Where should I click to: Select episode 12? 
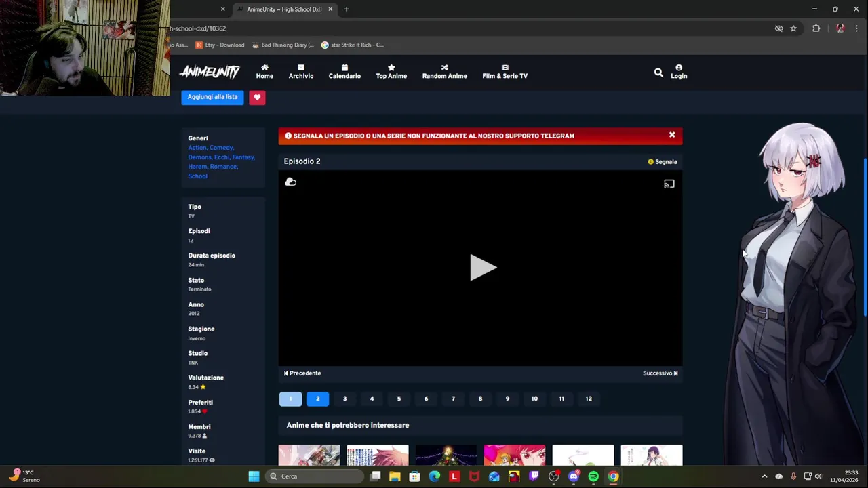click(589, 399)
